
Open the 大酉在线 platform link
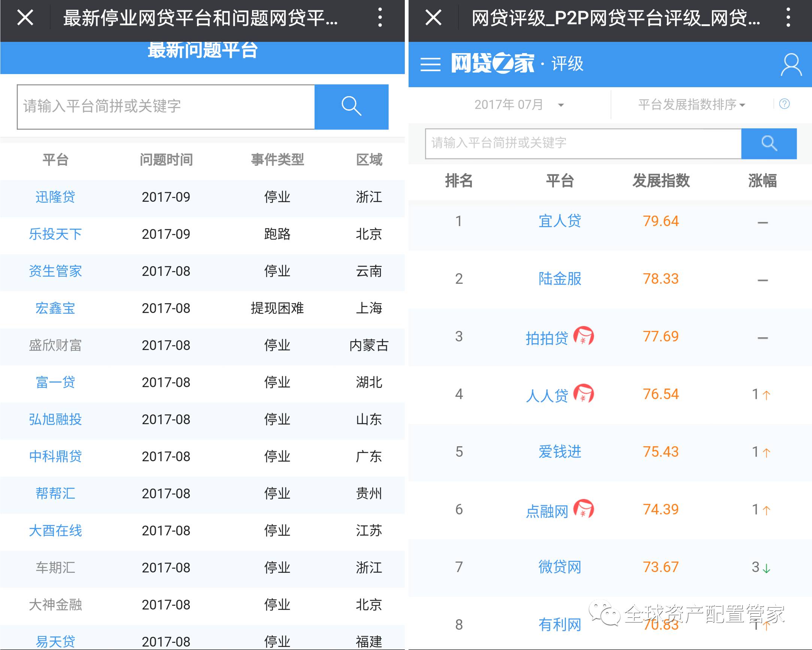(55, 531)
